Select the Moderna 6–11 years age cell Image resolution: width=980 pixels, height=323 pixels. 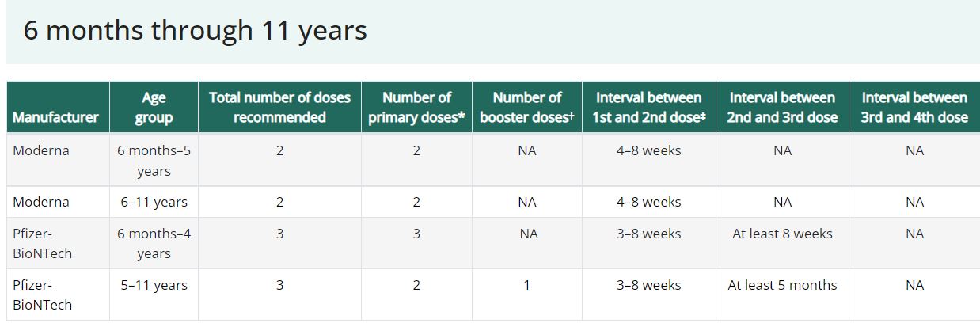(154, 202)
